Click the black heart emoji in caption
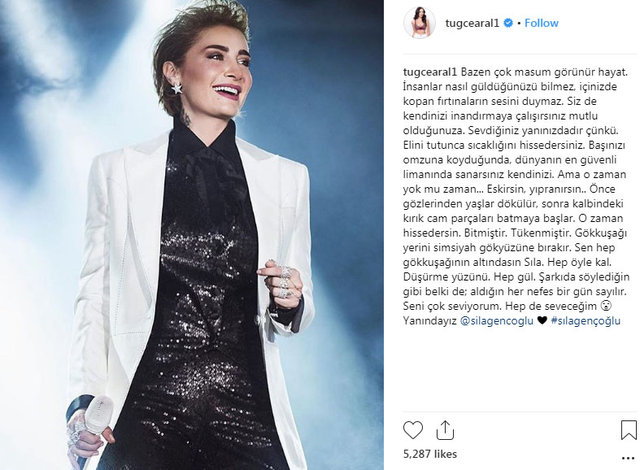 [542, 321]
